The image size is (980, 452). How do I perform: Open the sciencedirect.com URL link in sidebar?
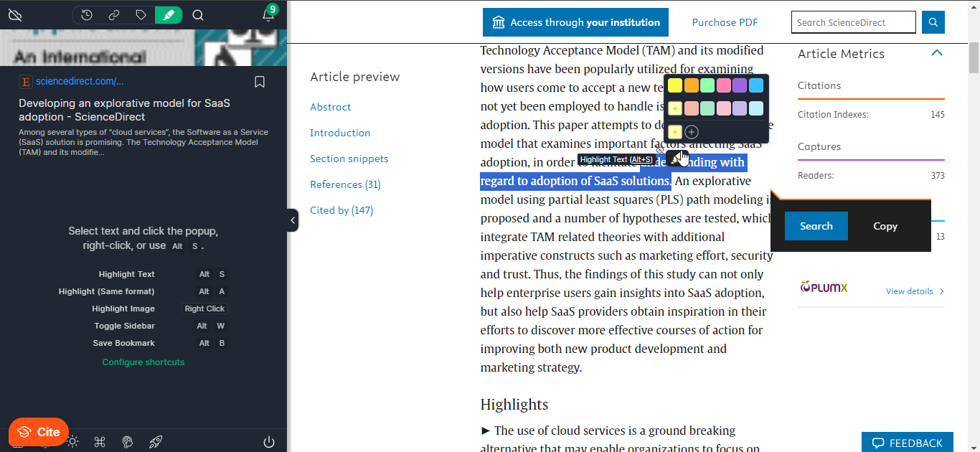click(80, 82)
